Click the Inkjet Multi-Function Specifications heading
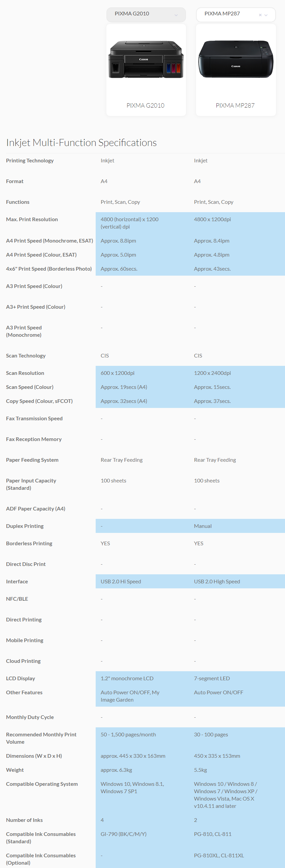Screen dimensions: 285x868 click(x=81, y=143)
